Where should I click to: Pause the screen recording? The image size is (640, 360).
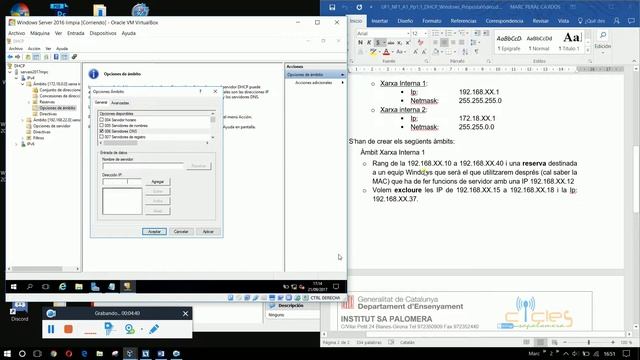click(x=51, y=329)
